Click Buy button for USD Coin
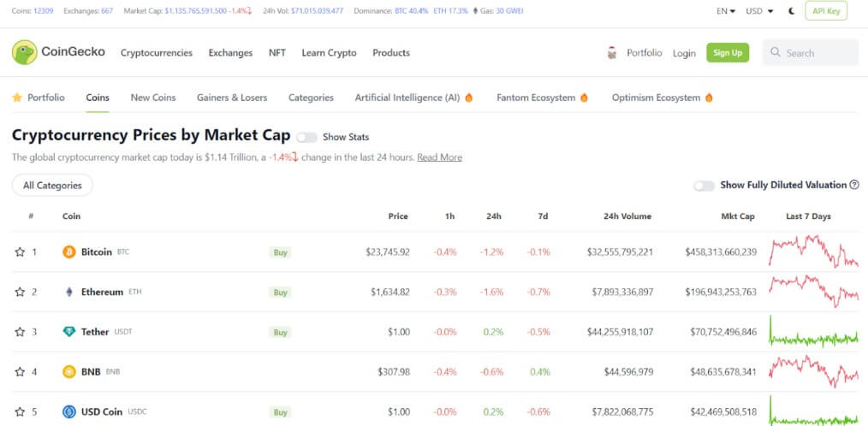 tap(280, 412)
